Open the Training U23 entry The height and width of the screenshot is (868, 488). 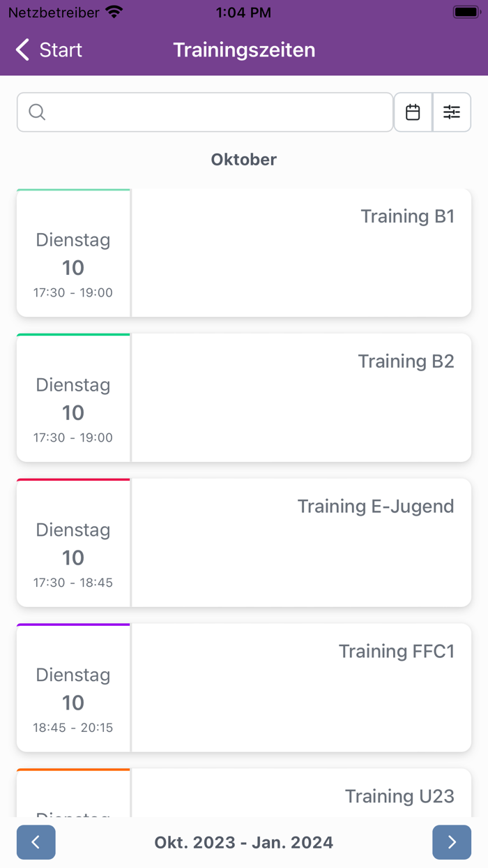tap(300, 795)
